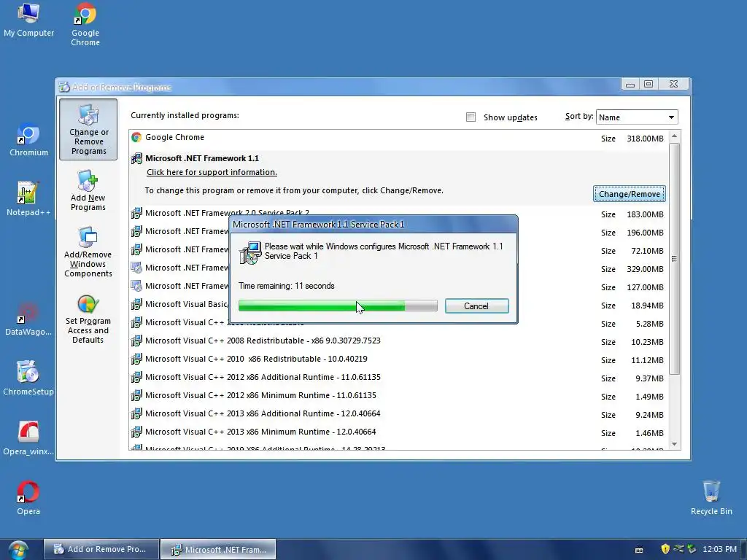
Task: Click scrollbar up arrow in programs list
Action: 674,136
